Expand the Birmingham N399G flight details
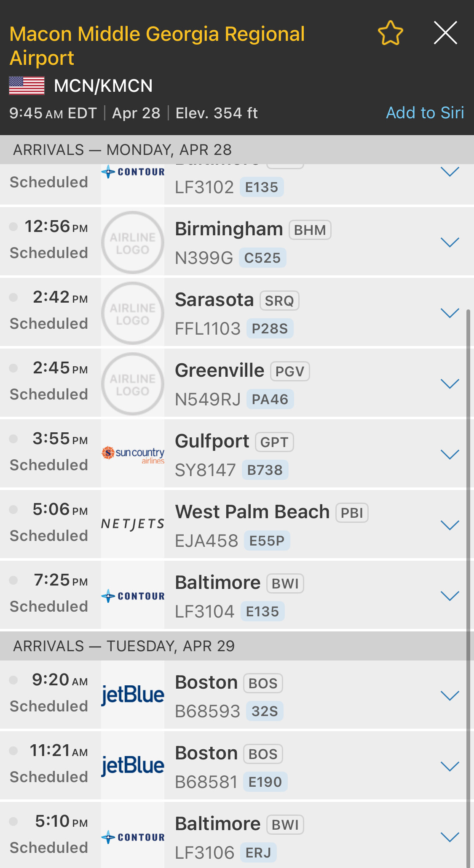 pyautogui.click(x=450, y=242)
